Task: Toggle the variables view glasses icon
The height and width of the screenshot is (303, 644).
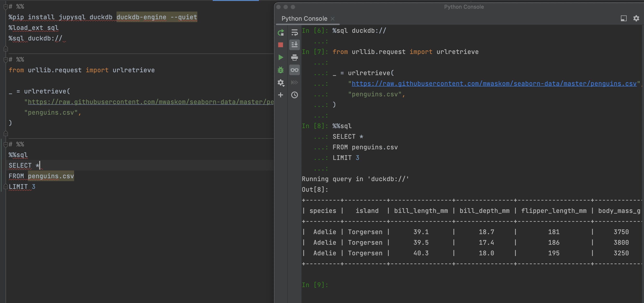Action: pyautogui.click(x=295, y=70)
